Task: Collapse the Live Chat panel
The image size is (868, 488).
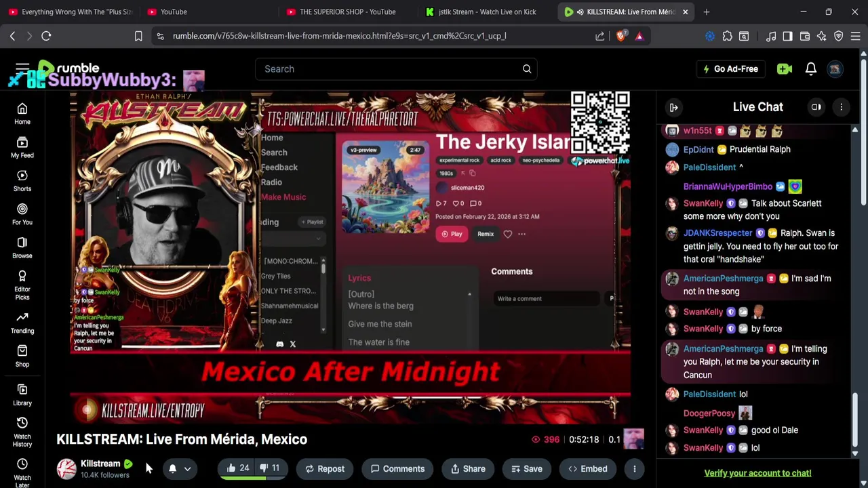Action: (673, 107)
